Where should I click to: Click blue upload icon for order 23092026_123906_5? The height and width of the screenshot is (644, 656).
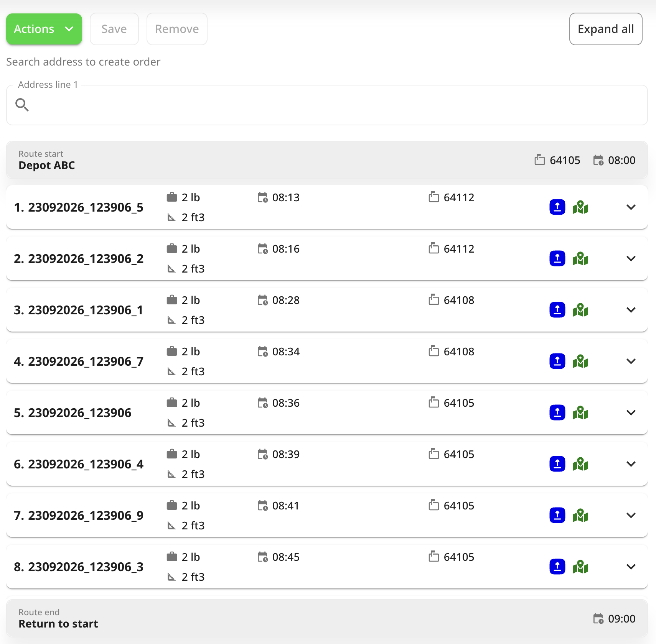(557, 207)
